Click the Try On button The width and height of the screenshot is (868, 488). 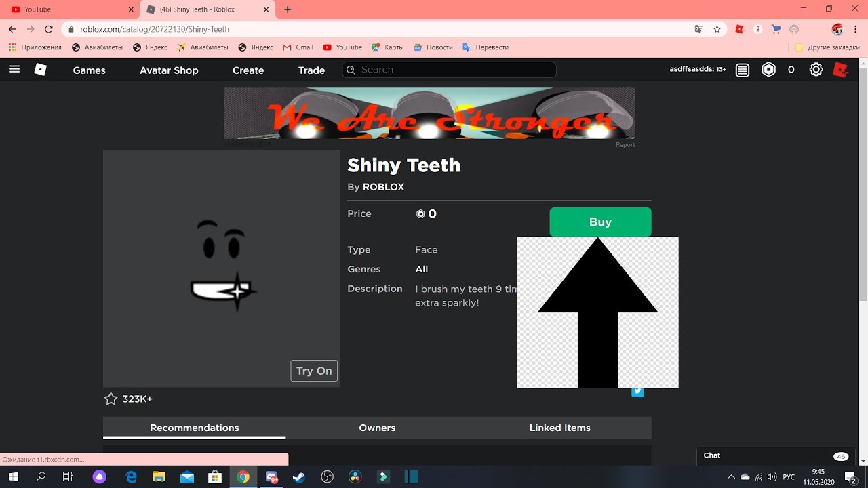click(x=314, y=371)
